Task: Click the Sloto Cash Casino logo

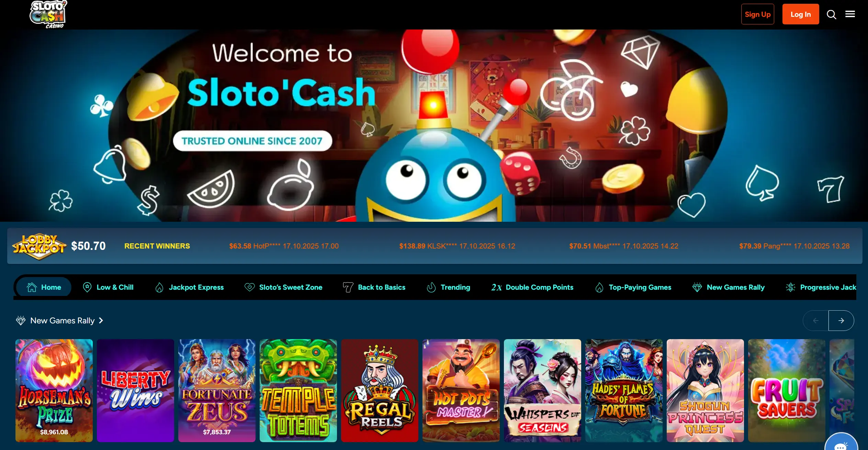Action: (48, 14)
